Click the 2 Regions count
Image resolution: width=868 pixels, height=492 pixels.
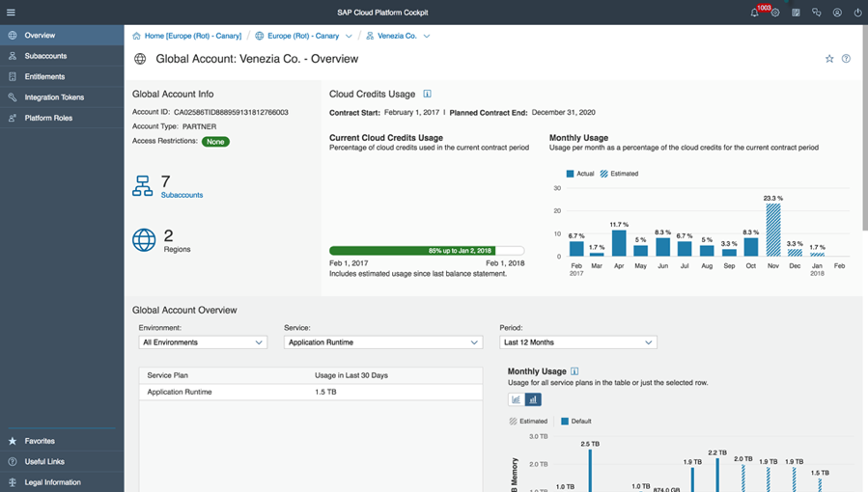point(168,236)
